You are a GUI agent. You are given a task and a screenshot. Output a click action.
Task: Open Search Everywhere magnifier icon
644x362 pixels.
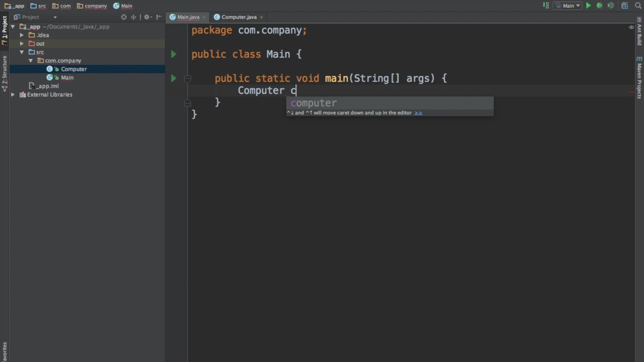(x=638, y=6)
